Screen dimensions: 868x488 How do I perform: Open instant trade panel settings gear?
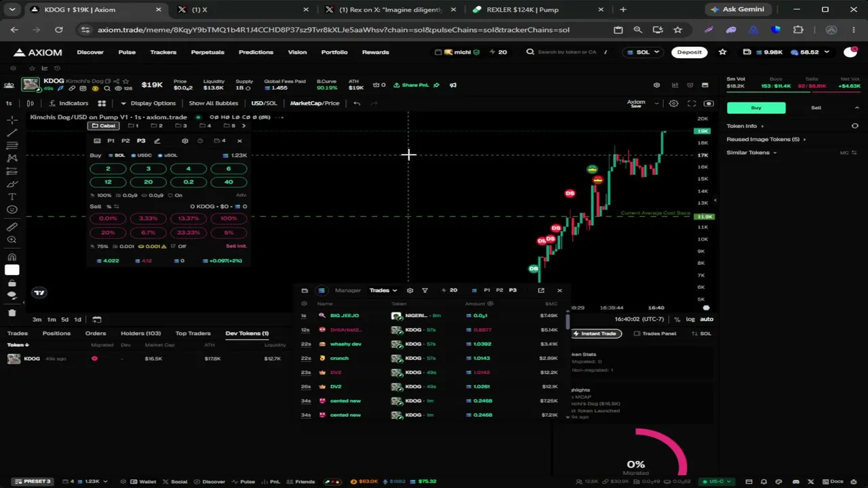click(185, 141)
